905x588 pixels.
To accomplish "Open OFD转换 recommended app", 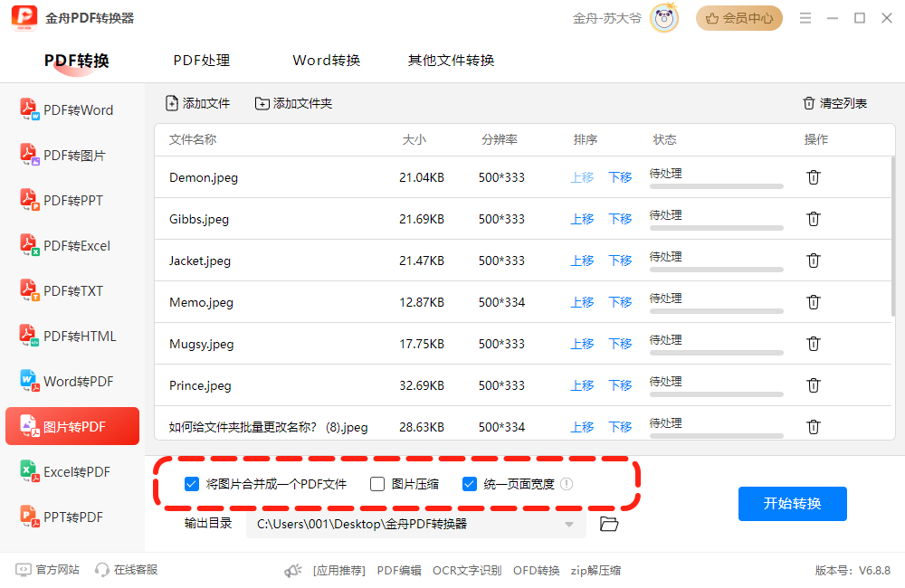I will pyautogui.click(x=536, y=571).
